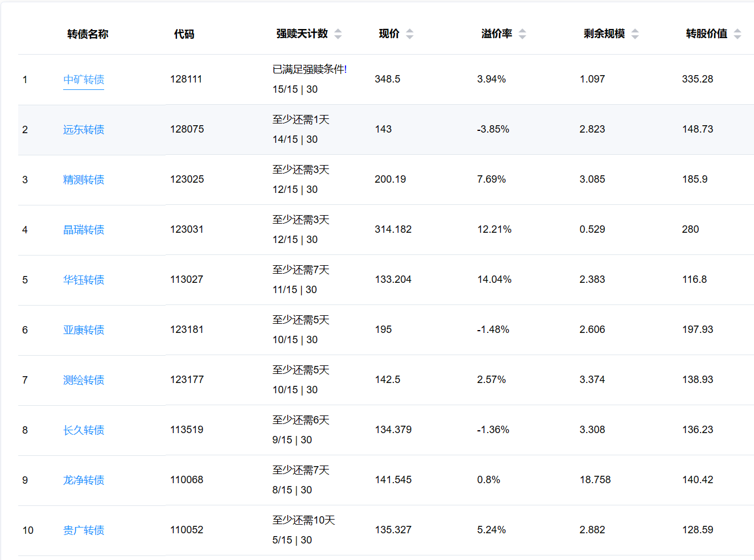This screenshot has height=560, width=754.
Task: Sort table using 剩余规模 arrow icon
Action: click(x=635, y=34)
